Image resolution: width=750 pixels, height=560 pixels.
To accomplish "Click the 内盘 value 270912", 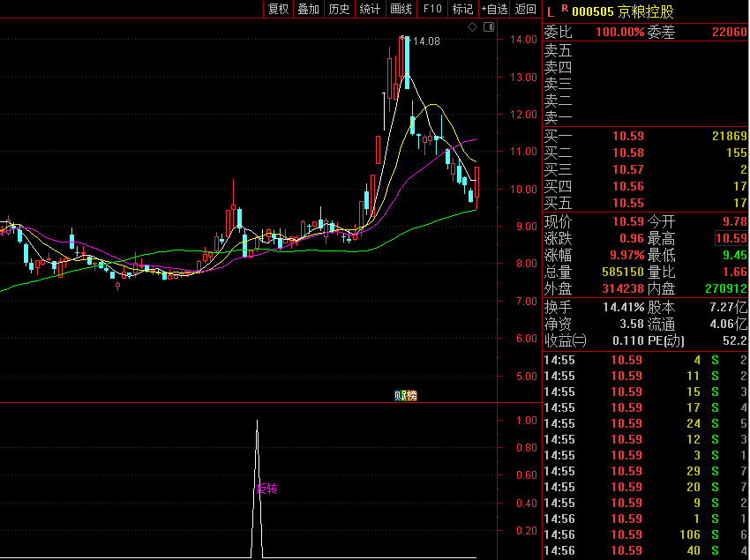I will 726,289.
